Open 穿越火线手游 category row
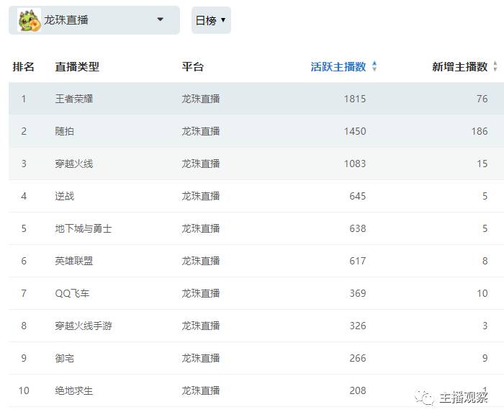 pyautogui.click(x=84, y=326)
